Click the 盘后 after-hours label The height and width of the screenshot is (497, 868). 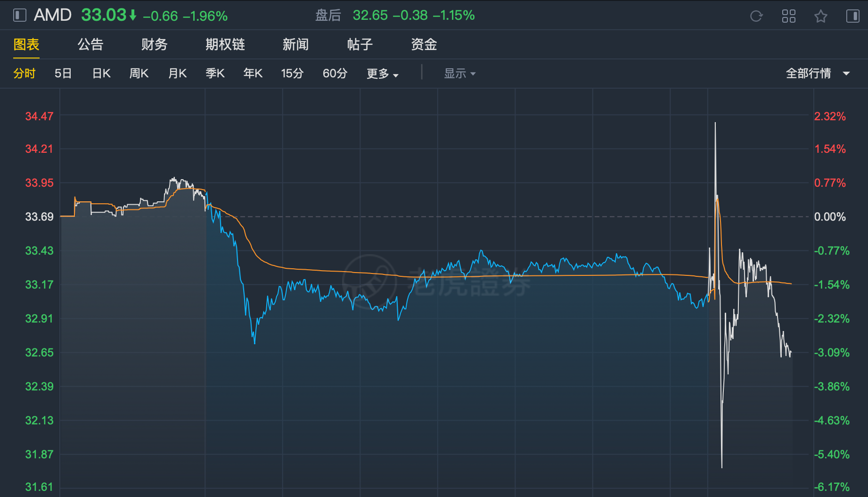328,16
